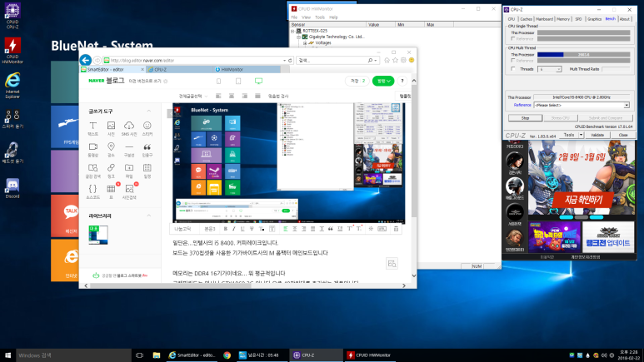Click the multi thread This Processor progress bar

[x=584, y=54]
